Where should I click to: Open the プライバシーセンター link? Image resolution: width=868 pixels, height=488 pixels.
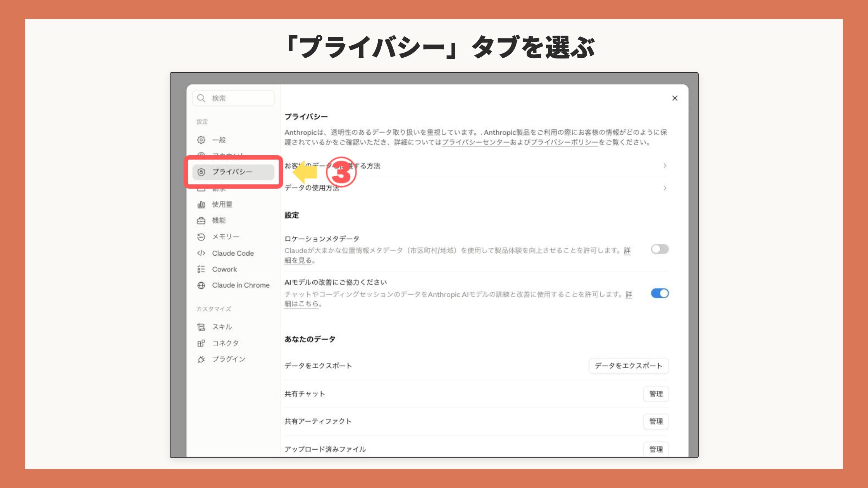(475, 142)
